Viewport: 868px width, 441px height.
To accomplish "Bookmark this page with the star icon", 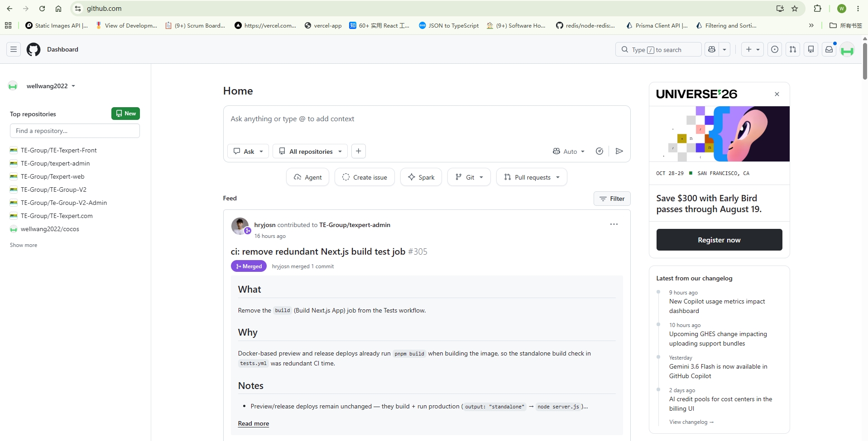I will 795,9.
